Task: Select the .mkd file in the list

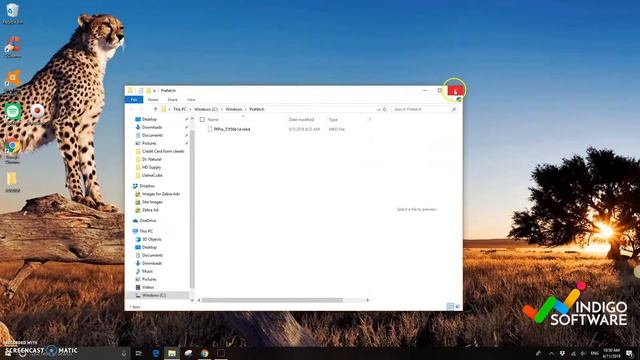Action: click(231, 129)
